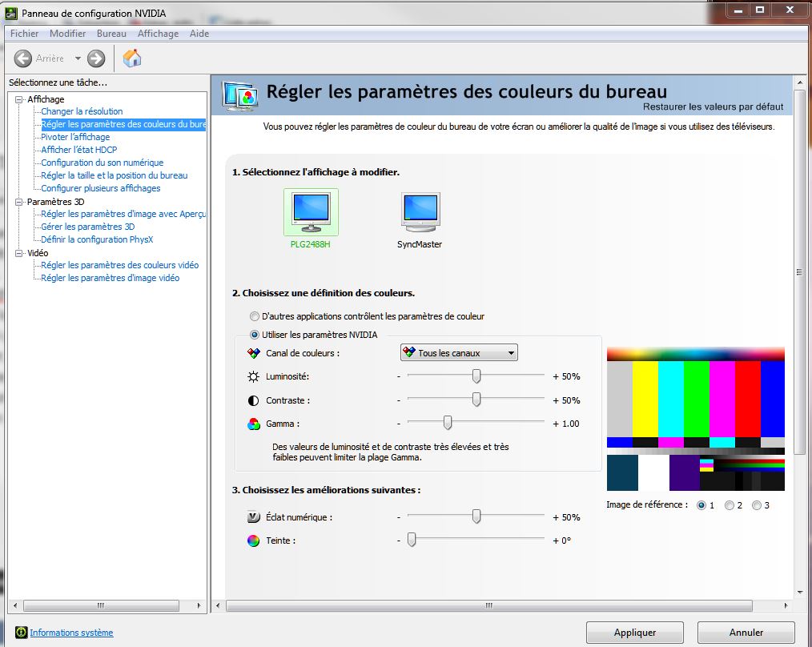812x647 pixels.
Task: Open 'Régler les paramètres d'image avec Aperçu'
Action: point(123,214)
